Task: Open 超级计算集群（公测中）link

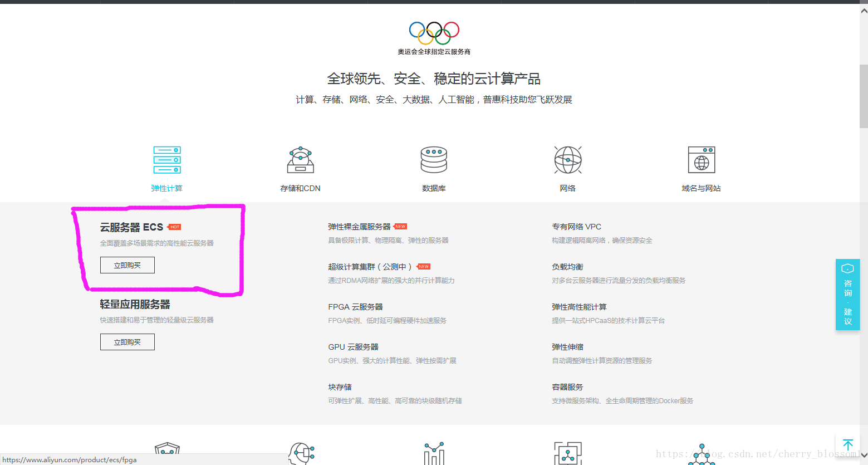Action: click(370, 267)
